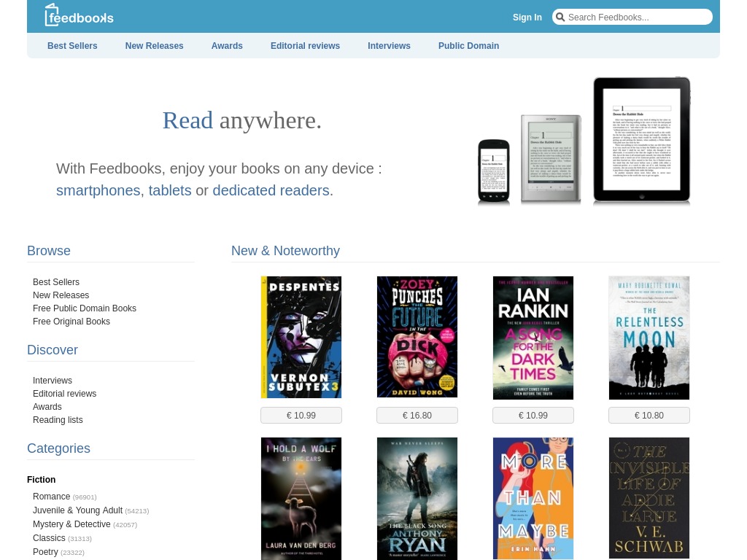Click the smartphone device image
The image size is (747, 560).
[494, 171]
